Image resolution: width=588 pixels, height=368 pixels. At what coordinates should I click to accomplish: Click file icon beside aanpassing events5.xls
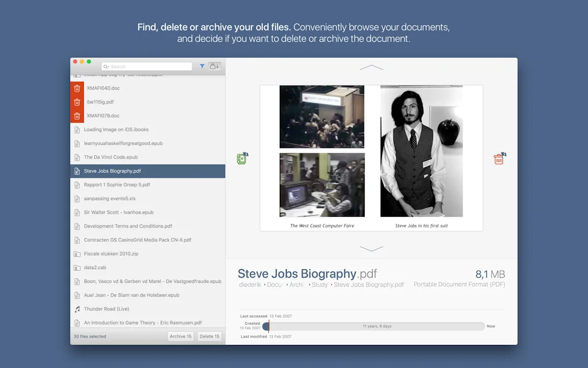pos(77,199)
